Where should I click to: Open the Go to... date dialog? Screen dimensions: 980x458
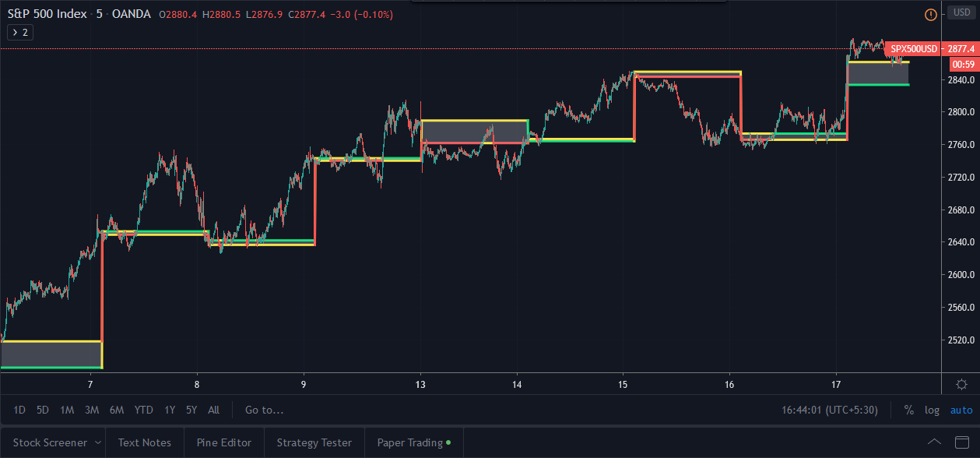pos(265,410)
